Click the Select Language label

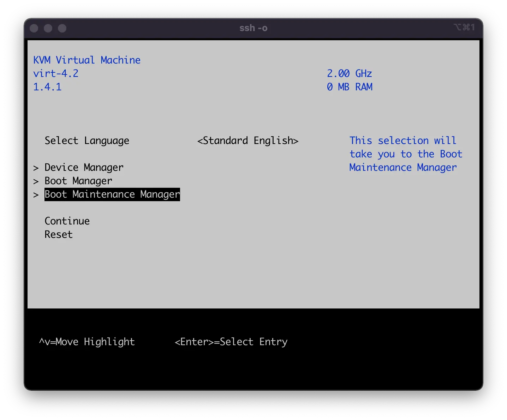click(x=87, y=140)
